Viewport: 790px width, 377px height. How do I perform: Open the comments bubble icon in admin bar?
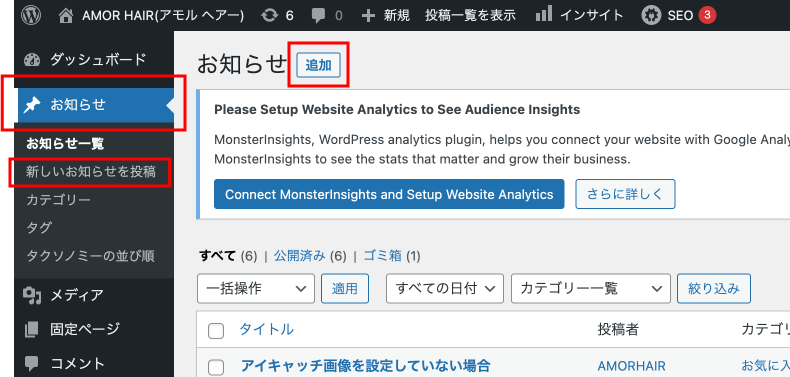(318, 16)
